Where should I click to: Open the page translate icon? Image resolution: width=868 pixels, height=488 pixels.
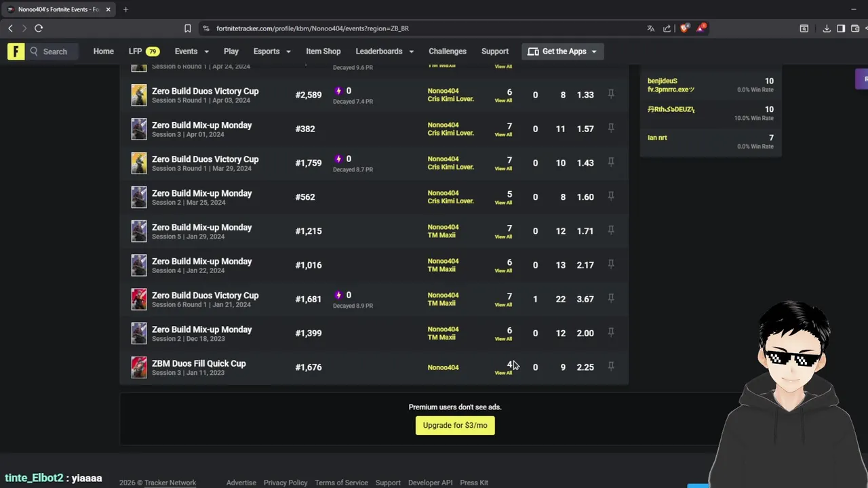tap(651, 28)
